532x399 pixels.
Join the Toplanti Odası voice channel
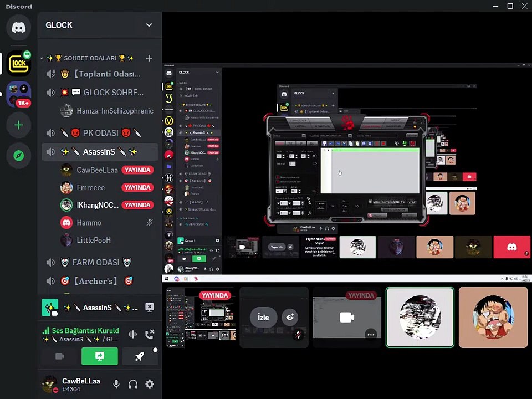point(100,74)
